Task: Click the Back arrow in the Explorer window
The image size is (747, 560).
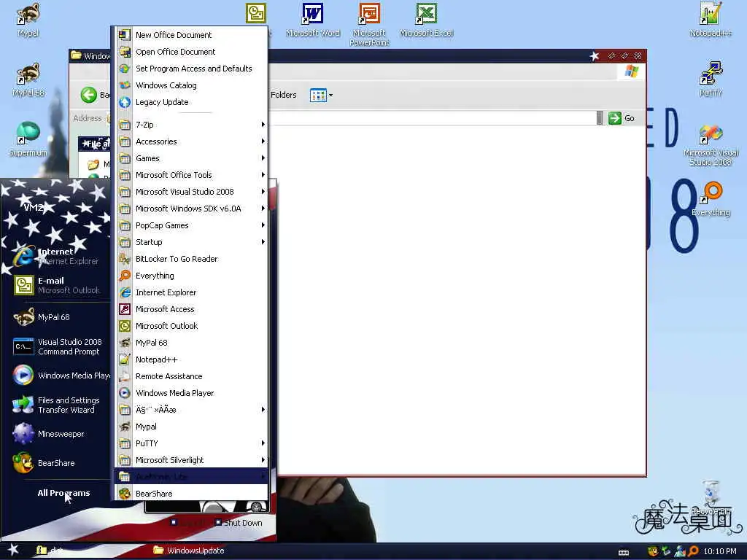Action: click(x=88, y=95)
